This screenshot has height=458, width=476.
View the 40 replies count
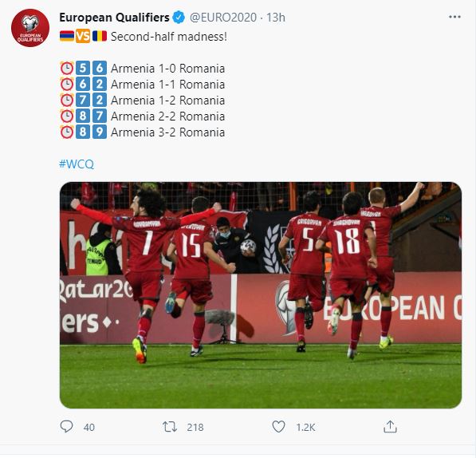pos(89,428)
